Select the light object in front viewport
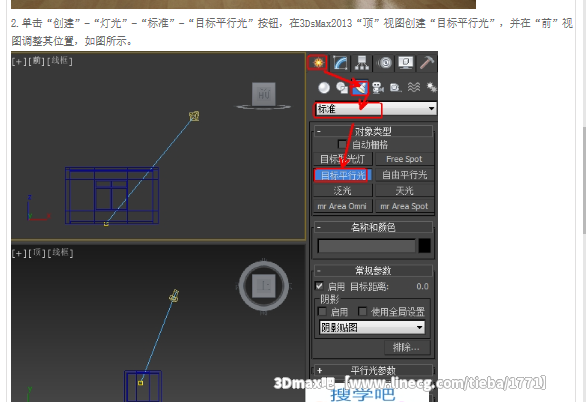 pyautogui.click(x=194, y=116)
